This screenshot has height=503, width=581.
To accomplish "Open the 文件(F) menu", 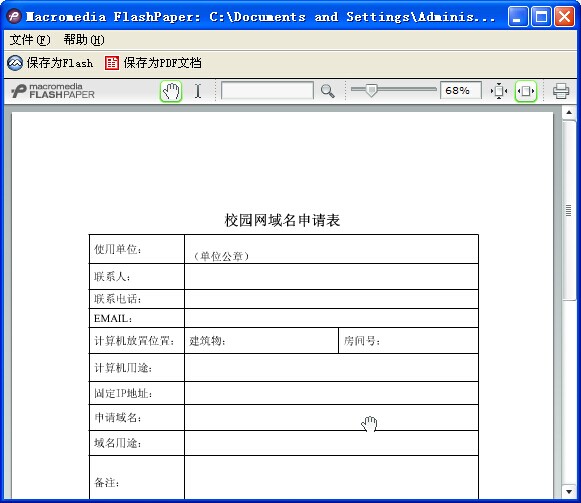I will (30, 40).
